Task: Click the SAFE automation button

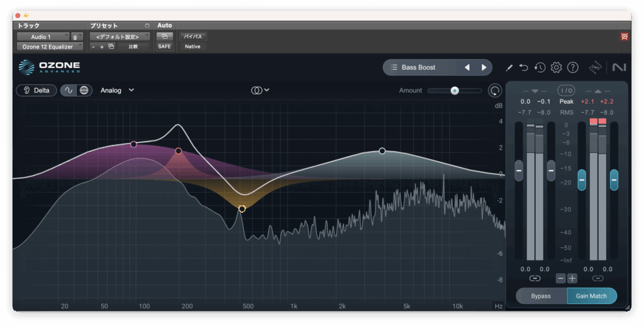Action: [164, 47]
